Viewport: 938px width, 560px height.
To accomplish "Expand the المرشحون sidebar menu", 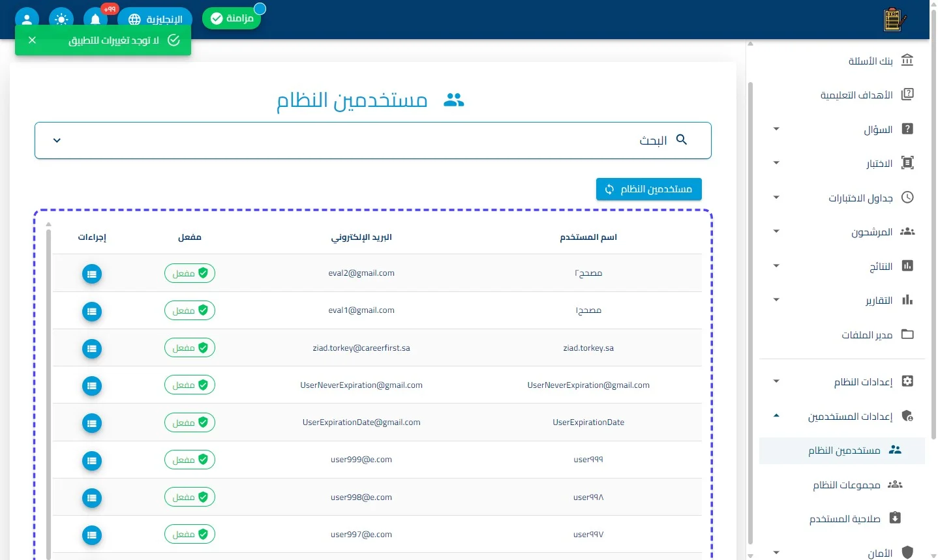I will point(842,231).
